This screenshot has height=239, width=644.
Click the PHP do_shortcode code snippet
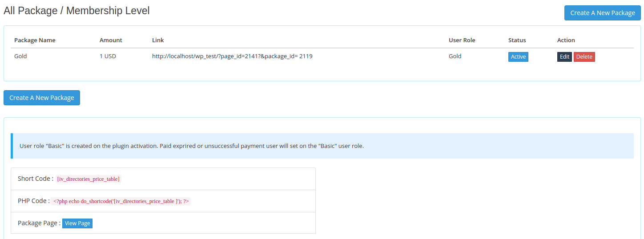(x=121, y=201)
